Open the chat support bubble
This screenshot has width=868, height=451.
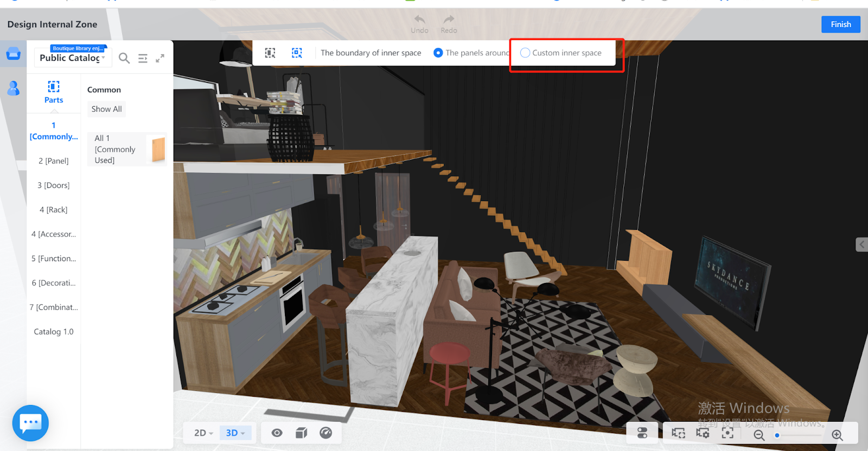(x=30, y=423)
